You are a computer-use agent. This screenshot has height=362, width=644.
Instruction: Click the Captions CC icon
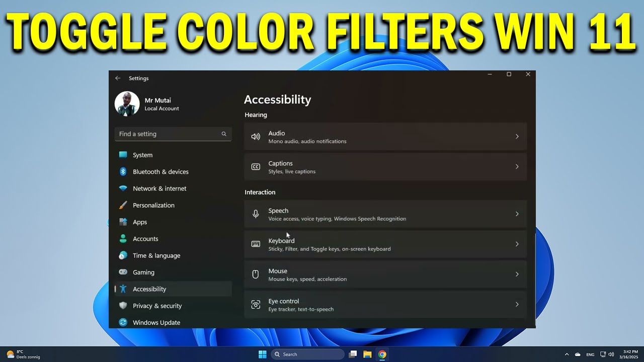tap(256, 167)
